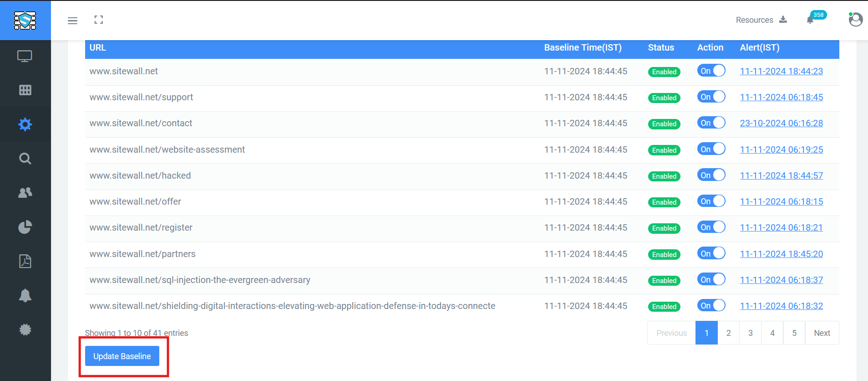The height and width of the screenshot is (381, 868).
Task: Select URL www.sitewall.net/sql-injection-the-evergreen-adversary
Action: pyautogui.click(x=200, y=280)
